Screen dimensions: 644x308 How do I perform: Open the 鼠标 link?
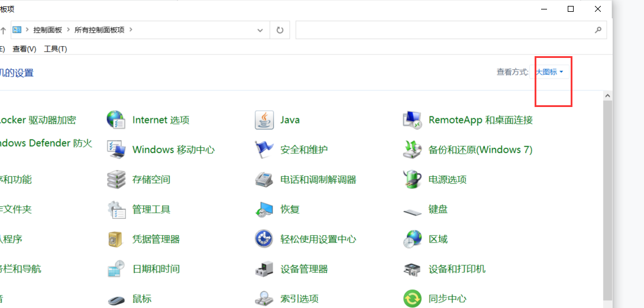[x=142, y=299]
